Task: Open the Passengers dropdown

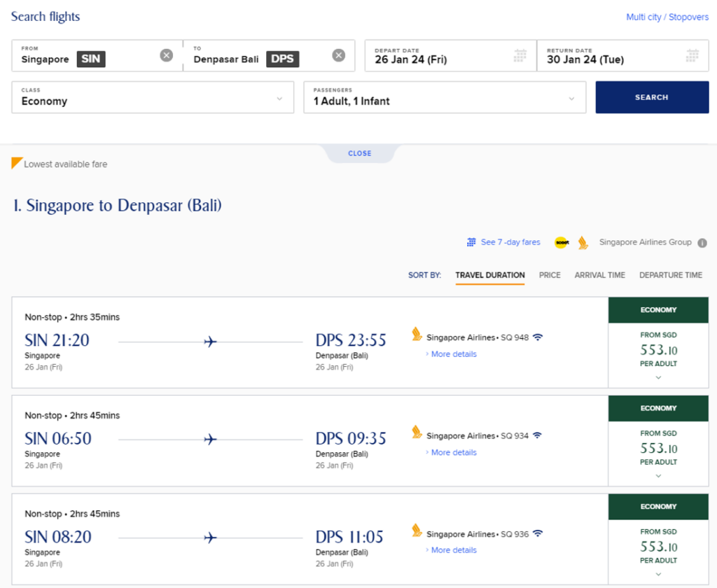Action: coord(443,97)
